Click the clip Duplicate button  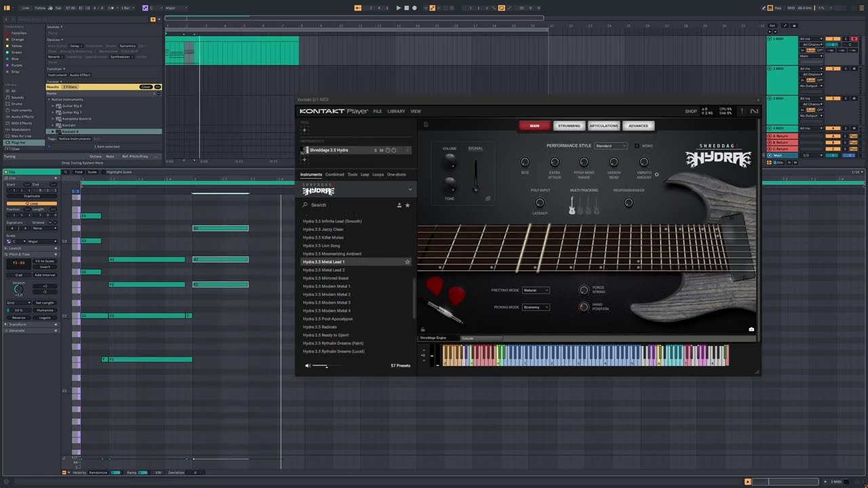click(x=31, y=196)
